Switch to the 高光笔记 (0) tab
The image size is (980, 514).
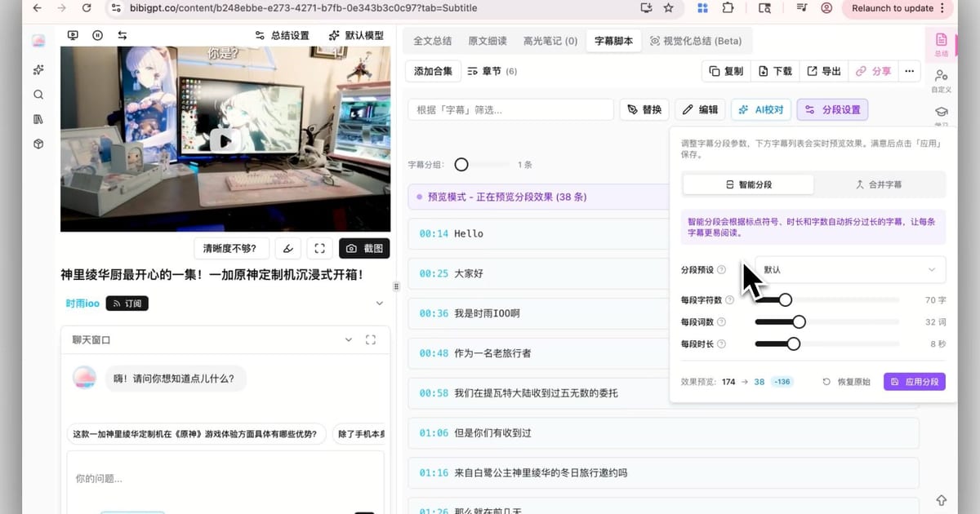tap(550, 41)
